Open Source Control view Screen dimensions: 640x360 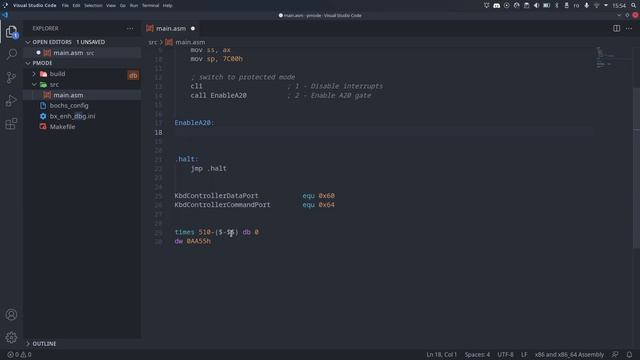tap(11, 78)
